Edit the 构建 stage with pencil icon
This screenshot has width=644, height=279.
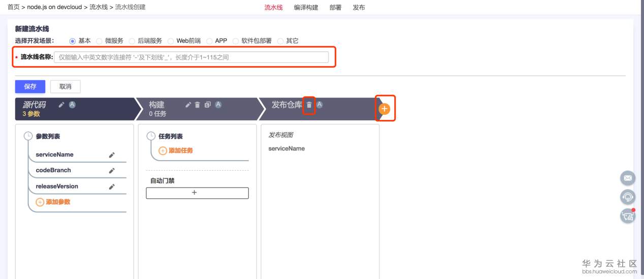click(x=188, y=105)
